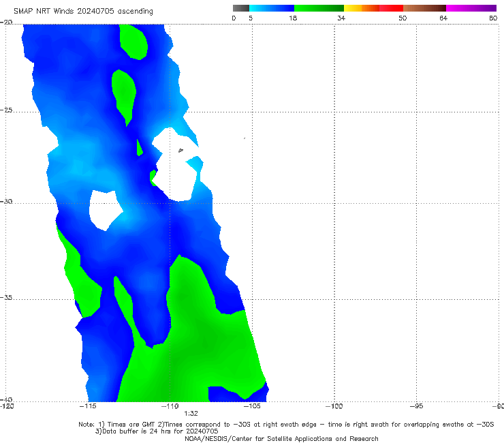
Task: Click the note line starting 'Note: 1) Times are GMT'
Action: click(286, 425)
